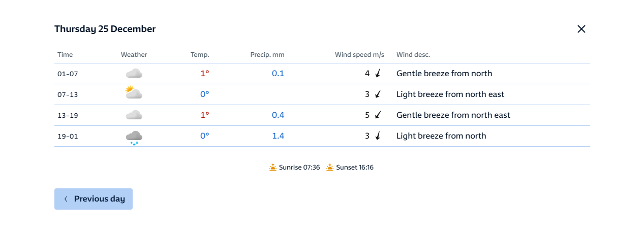Click the sunrise icon
This screenshot has height=233, width=644.
(x=273, y=167)
